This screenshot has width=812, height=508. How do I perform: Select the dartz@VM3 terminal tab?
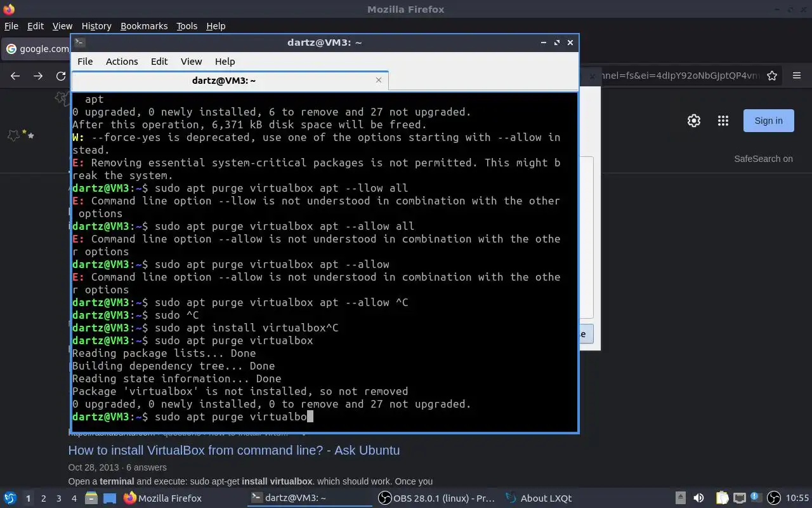[x=230, y=81]
